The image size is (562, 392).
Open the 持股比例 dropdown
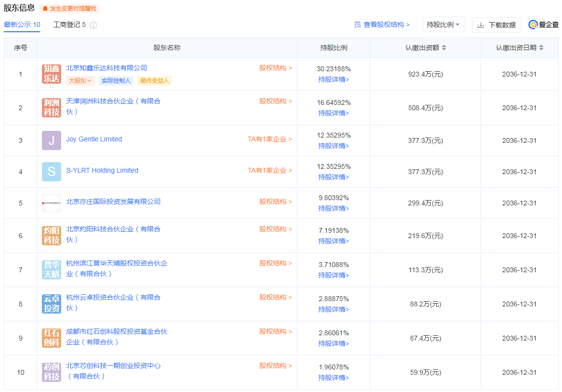coord(444,25)
